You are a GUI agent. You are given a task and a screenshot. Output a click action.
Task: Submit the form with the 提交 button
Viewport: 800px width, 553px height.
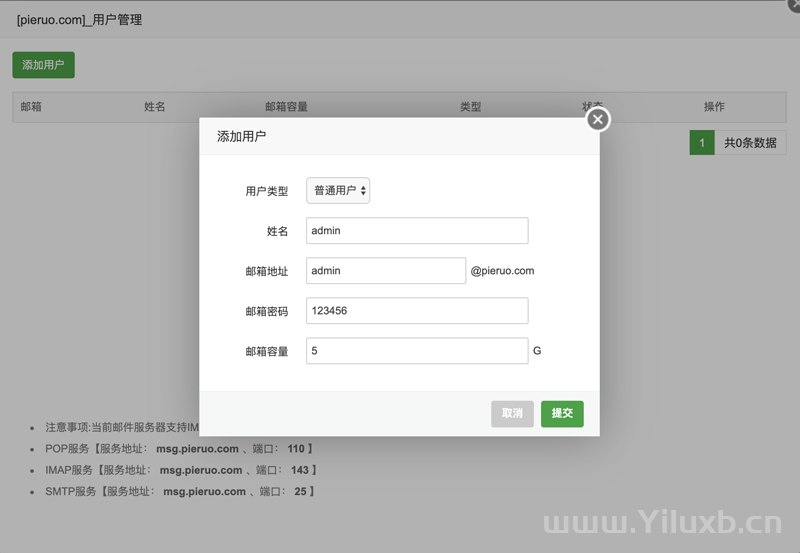562,413
